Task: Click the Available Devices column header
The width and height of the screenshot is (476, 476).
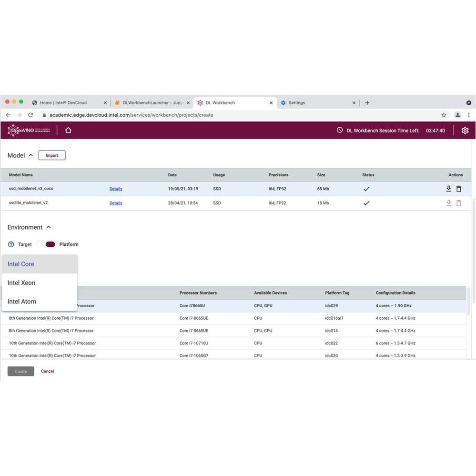Action: [271, 293]
